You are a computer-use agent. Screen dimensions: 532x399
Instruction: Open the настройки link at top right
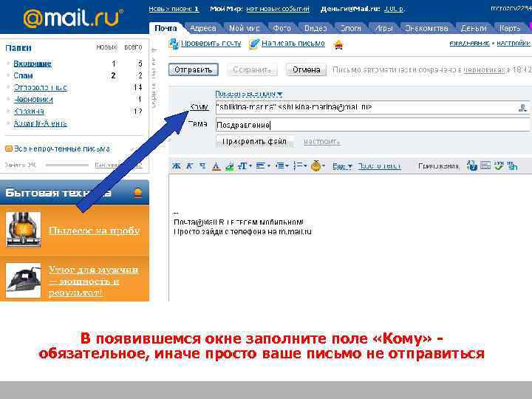[514, 43]
